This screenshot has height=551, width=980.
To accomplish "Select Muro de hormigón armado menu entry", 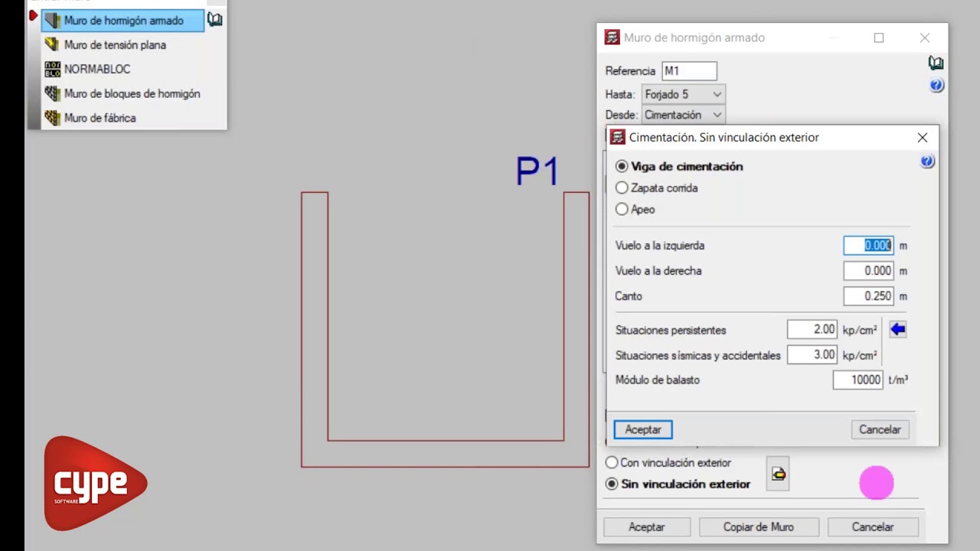I will tap(122, 21).
